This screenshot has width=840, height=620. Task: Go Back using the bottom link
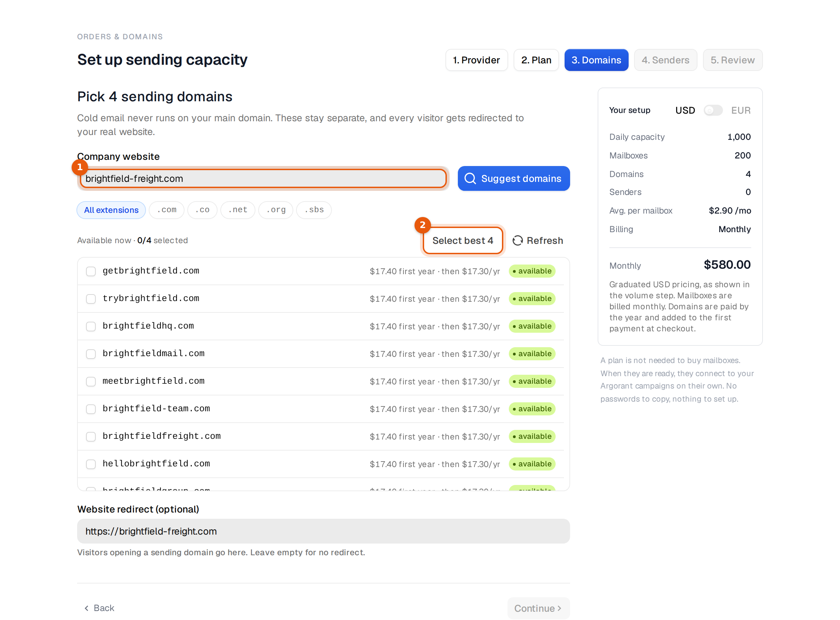pos(99,608)
